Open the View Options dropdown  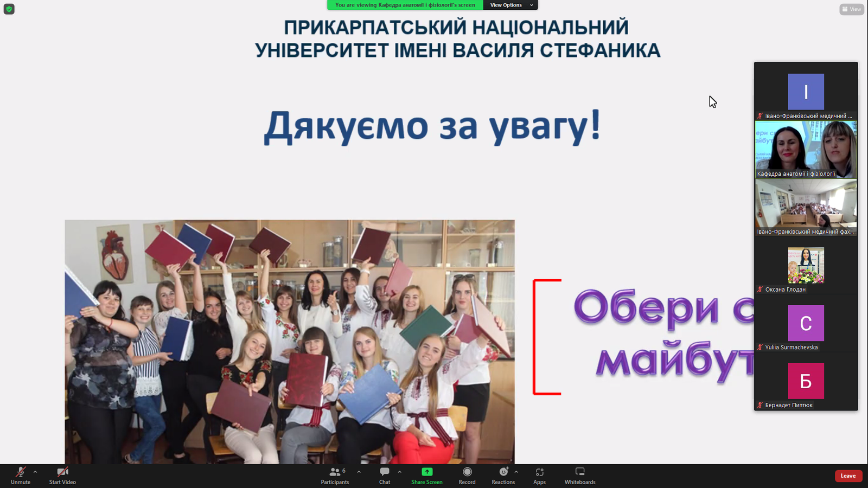coord(510,5)
